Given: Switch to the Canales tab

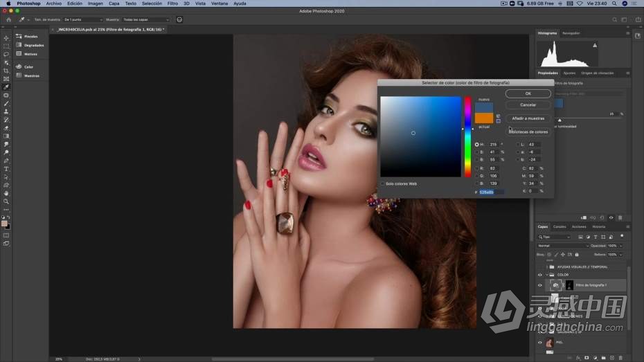Looking at the screenshot, I should point(559,226).
